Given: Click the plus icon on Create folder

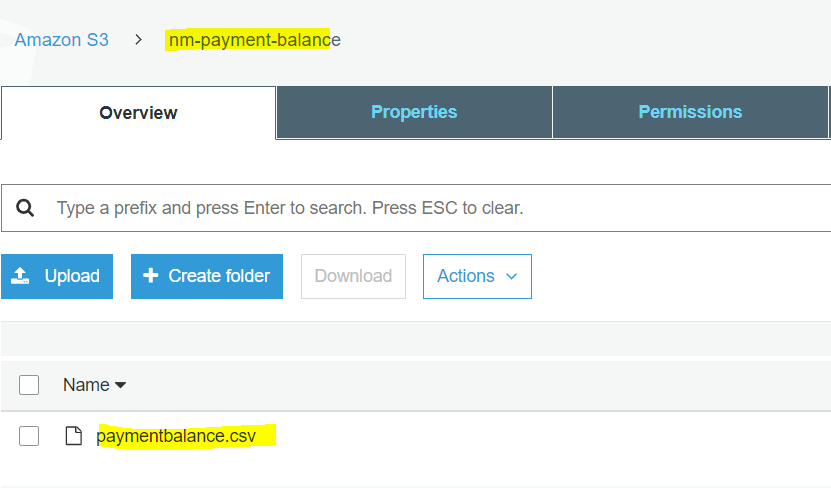Looking at the screenshot, I should (x=151, y=276).
